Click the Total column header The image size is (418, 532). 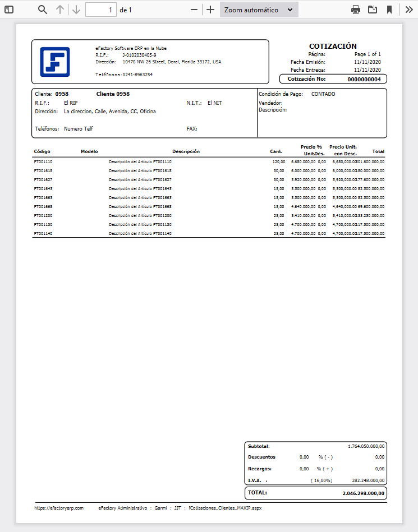click(378, 151)
